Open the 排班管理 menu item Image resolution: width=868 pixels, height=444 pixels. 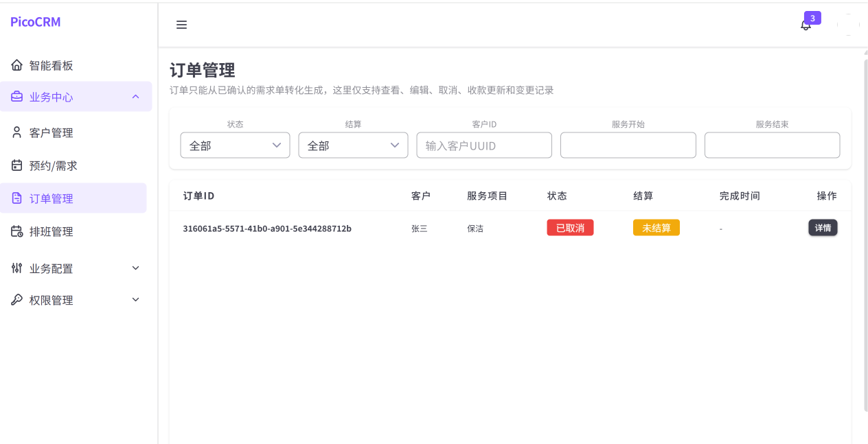[73, 231]
